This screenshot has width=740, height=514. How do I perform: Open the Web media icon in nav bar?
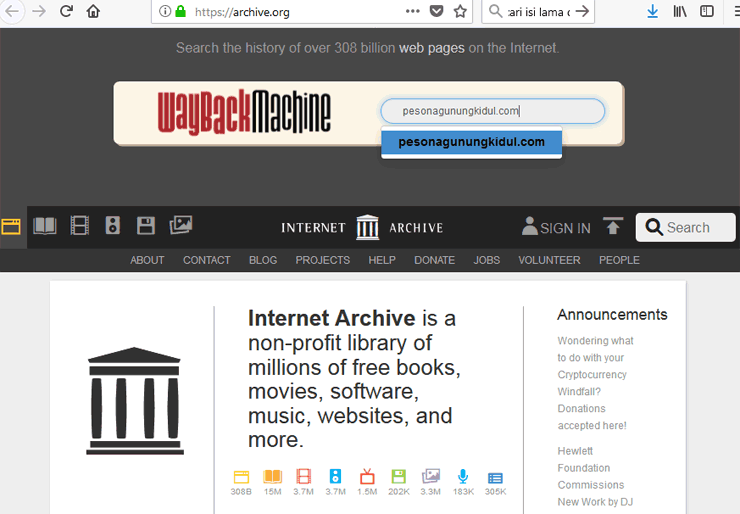pyautogui.click(x=11, y=227)
